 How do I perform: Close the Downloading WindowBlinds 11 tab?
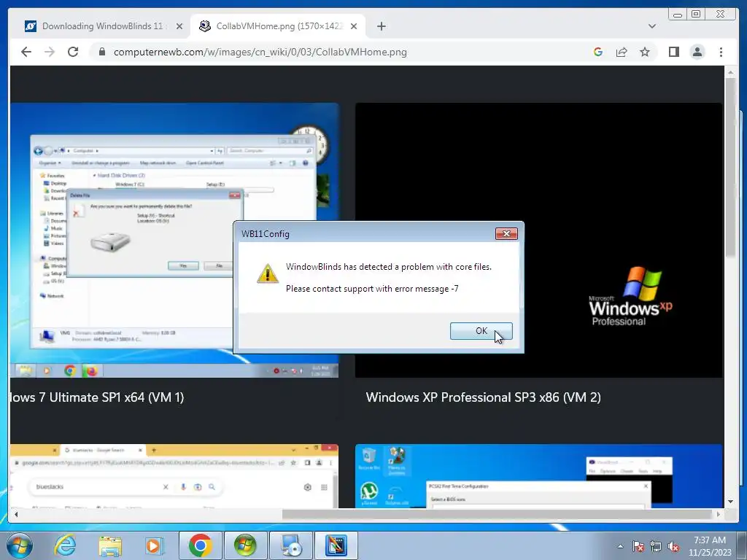point(179,26)
